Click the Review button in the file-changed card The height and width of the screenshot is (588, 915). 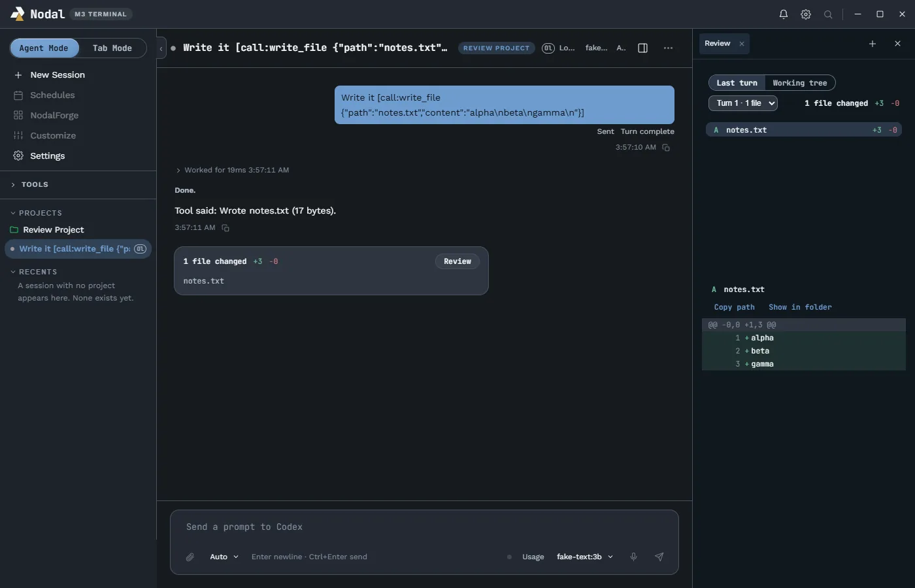coord(457,261)
